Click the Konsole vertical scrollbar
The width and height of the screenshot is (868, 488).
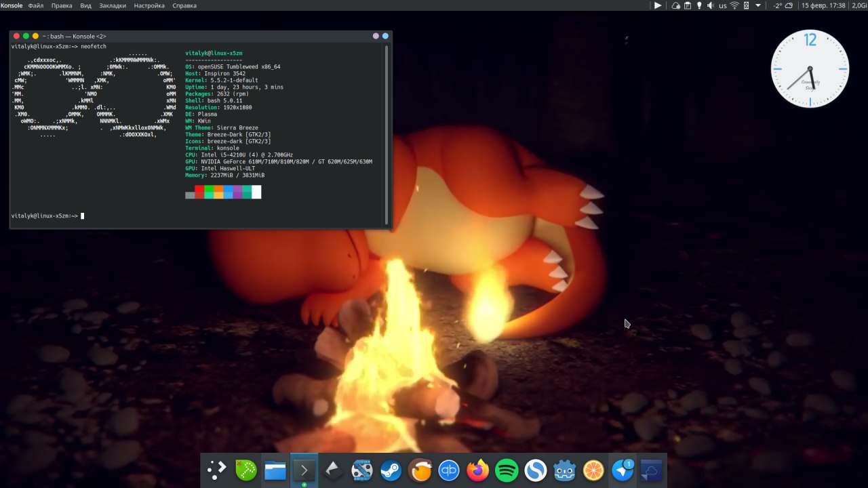pos(387,134)
